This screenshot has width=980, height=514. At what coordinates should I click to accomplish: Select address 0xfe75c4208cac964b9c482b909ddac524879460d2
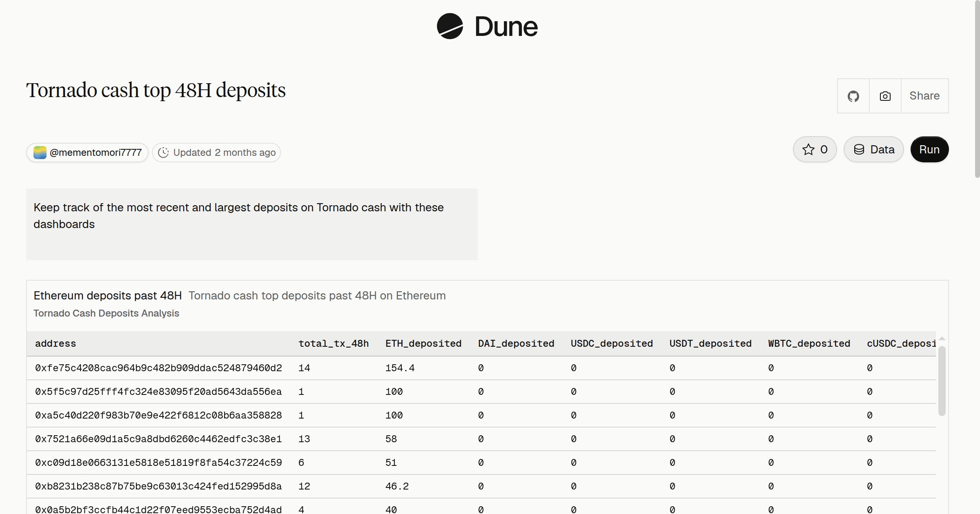click(158, 368)
